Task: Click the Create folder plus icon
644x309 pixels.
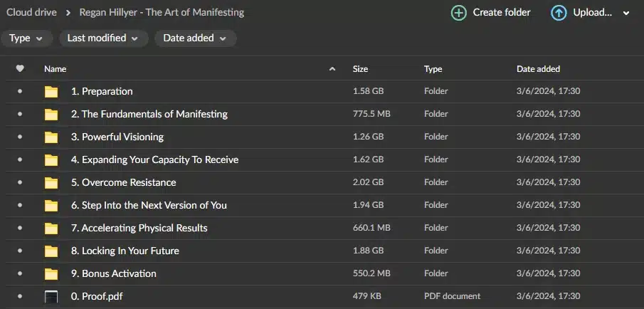Action: click(459, 13)
